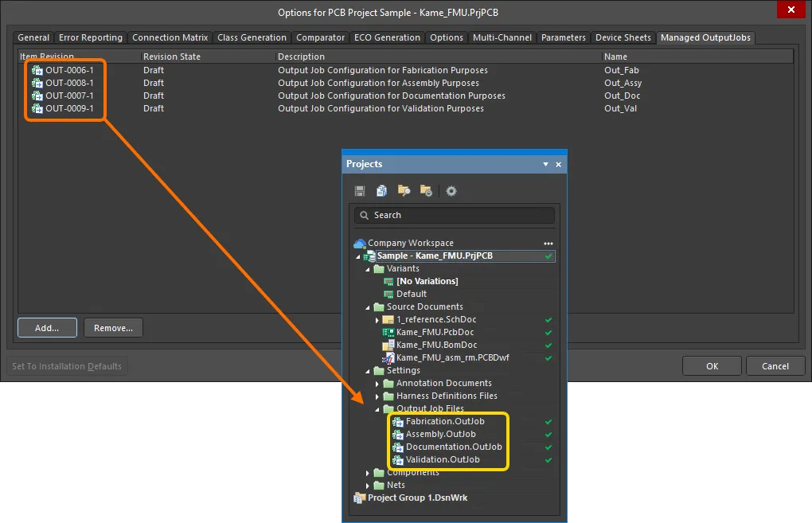Screen dimensions: 812x523
Task: Expand the Nets folder
Action: pyautogui.click(x=368, y=486)
